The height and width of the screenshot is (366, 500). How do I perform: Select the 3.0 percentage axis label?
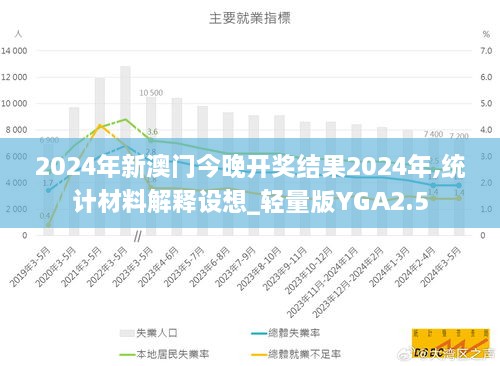486,156
